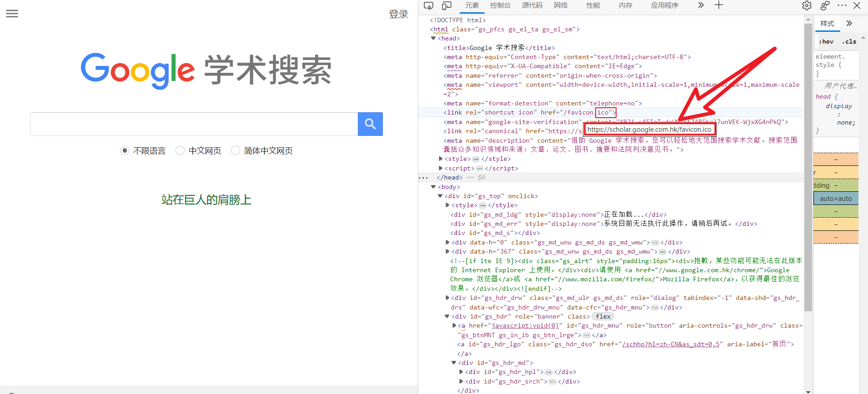This screenshot has width=868, height=394.
Task: Activate the inspect element picker icon
Action: [428, 5]
